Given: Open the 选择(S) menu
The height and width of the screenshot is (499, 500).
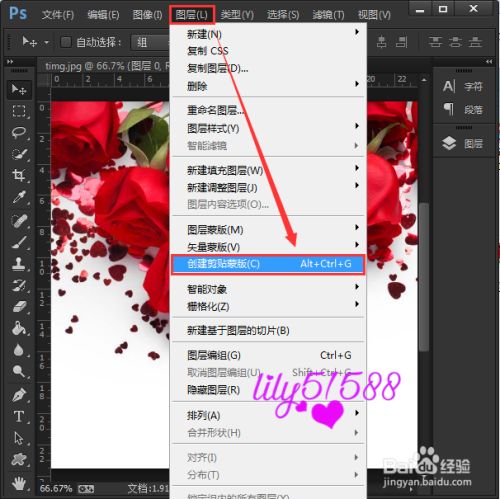Looking at the screenshot, I should pyautogui.click(x=283, y=15).
